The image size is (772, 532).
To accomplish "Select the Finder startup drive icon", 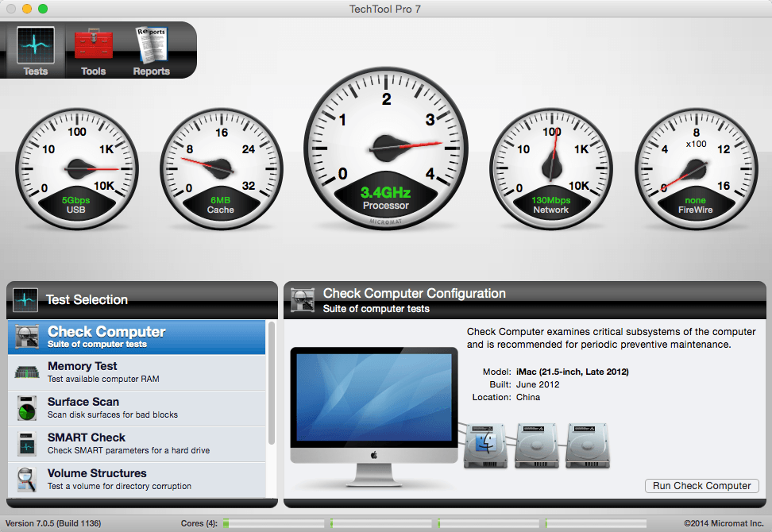I will point(486,445).
